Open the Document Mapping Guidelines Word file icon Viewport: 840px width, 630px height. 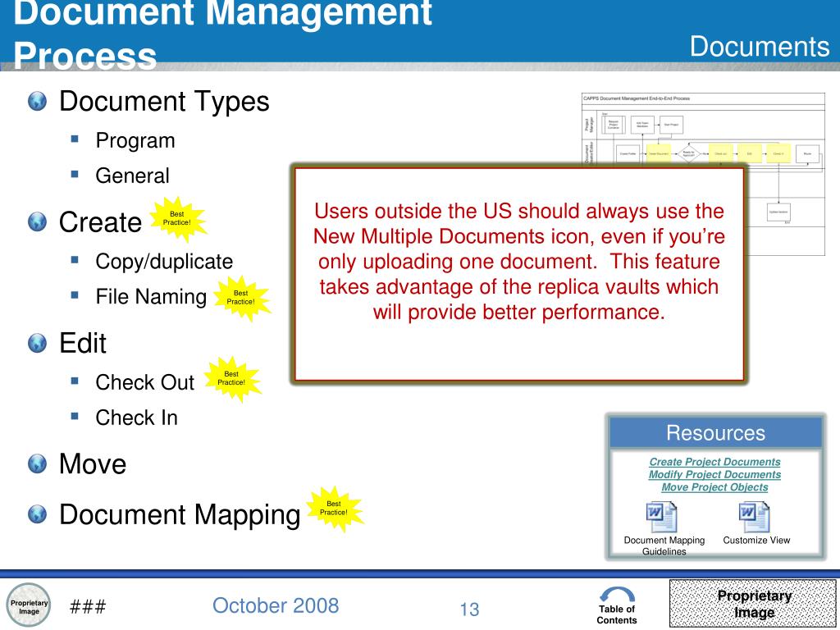tap(662, 517)
